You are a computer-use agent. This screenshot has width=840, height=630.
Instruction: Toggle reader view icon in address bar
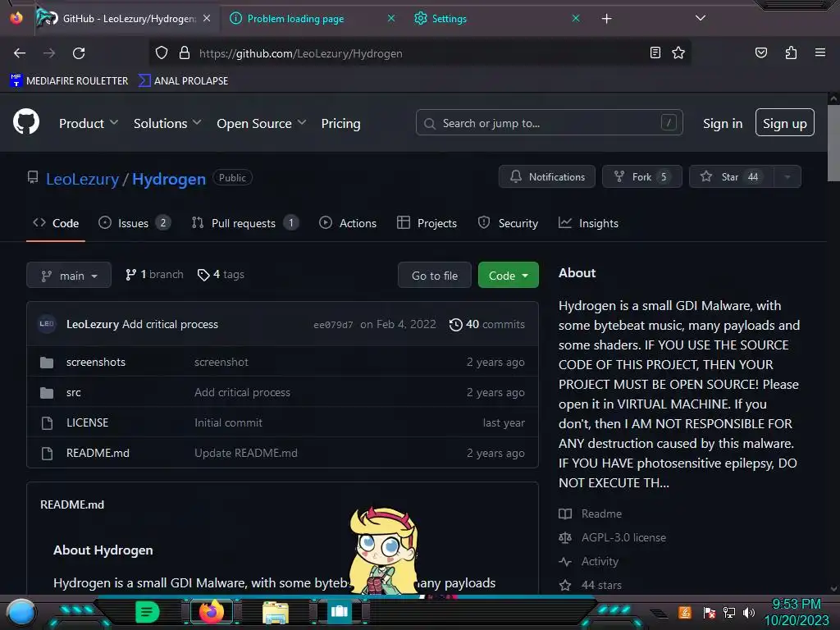point(655,52)
